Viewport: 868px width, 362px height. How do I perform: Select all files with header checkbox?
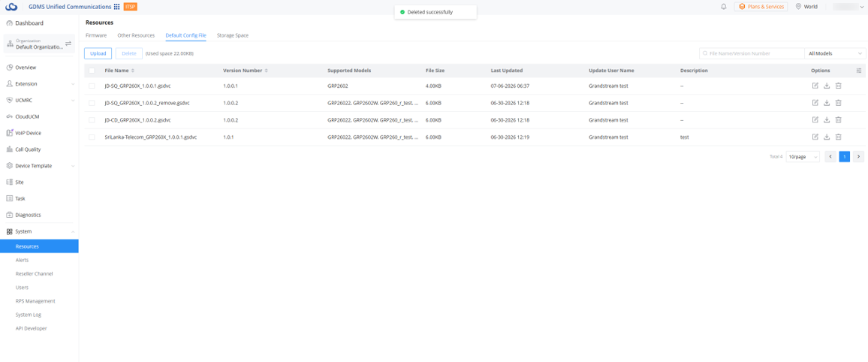[92, 71]
